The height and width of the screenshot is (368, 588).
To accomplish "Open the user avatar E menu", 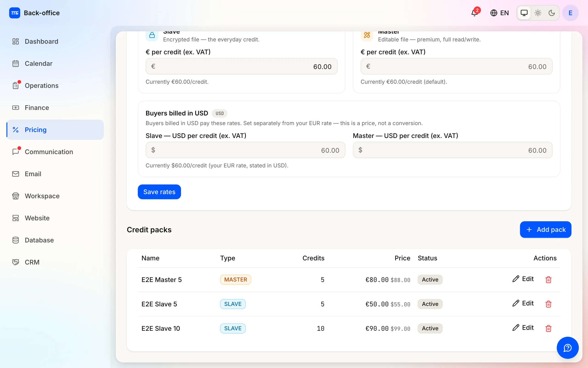I will (571, 13).
